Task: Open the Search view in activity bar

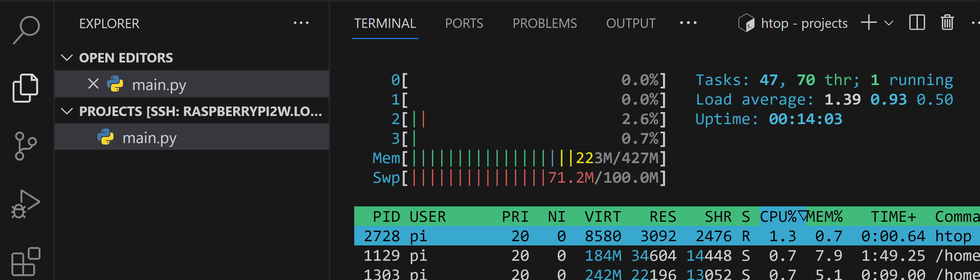Action: [x=26, y=30]
